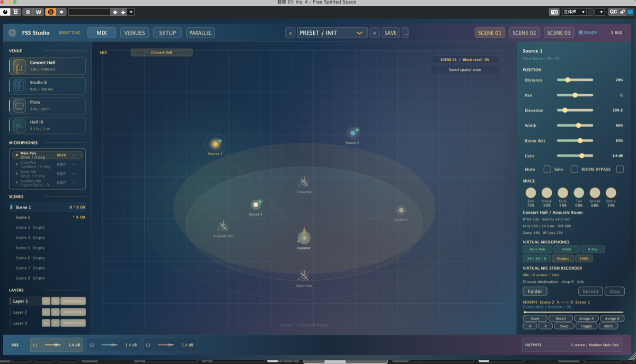Toggle ROOM BYPASS for Layer 3
The image size is (636, 364).
coord(73,323)
